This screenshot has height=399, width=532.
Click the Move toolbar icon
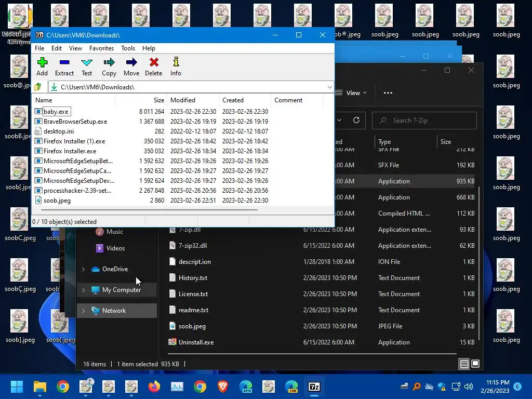click(x=131, y=67)
